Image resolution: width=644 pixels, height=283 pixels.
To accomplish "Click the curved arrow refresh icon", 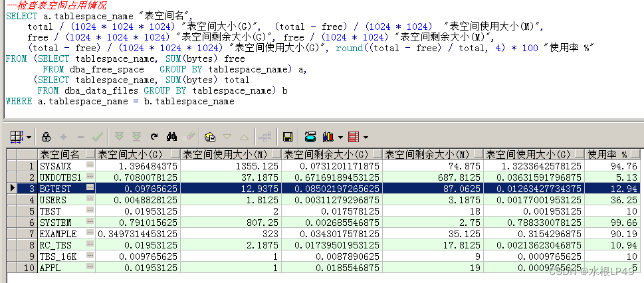I will 154,137.
